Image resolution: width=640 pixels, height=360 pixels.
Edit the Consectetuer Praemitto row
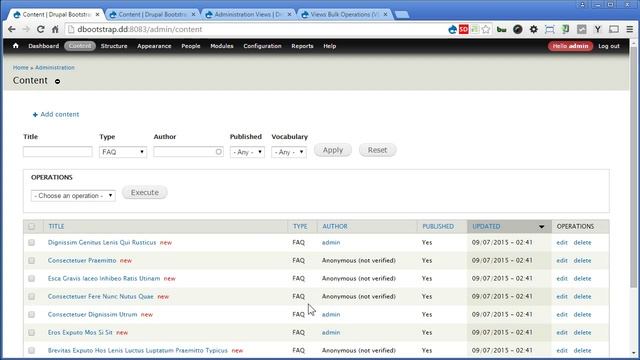tap(562, 260)
